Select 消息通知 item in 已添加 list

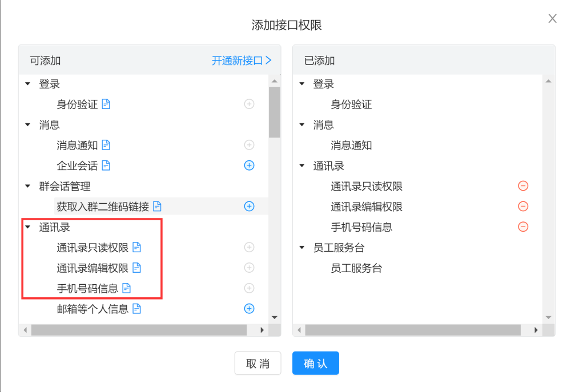[351, 146]
